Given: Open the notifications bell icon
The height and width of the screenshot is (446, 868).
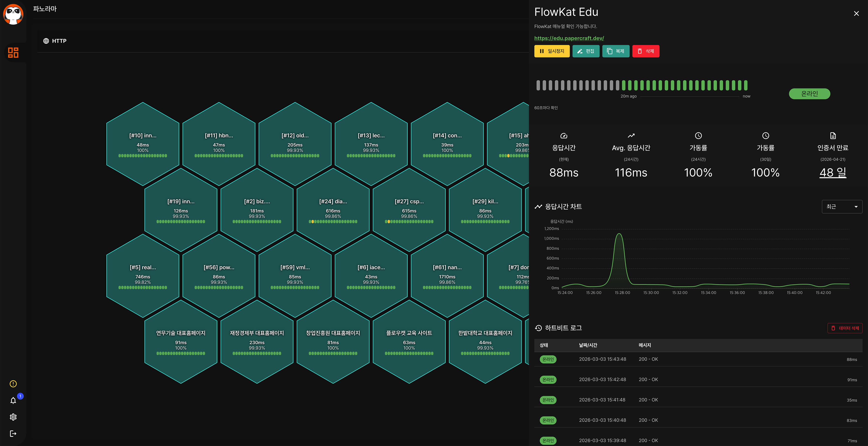Looking at the screenshot, I should (13, 400).
